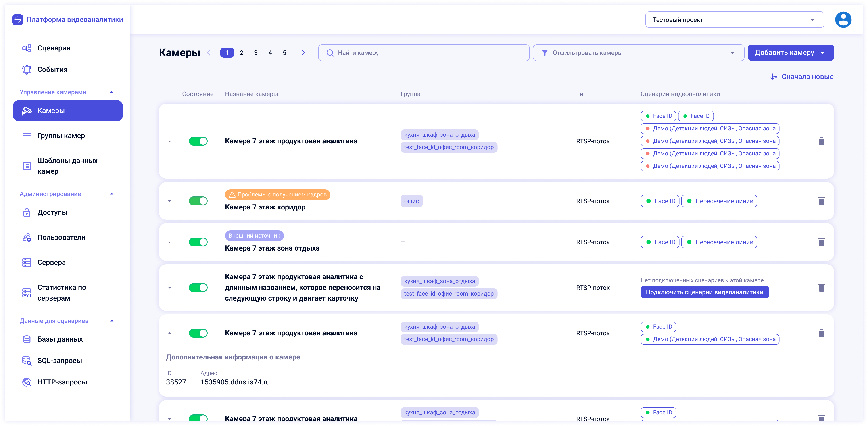868x426 pixels.
Task: Click the Доступы lock icon
Action: [x=27, y=212]
